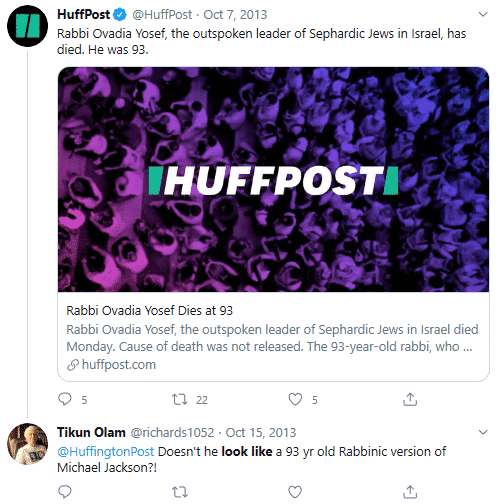Expand HuffPost tweet options chevron
Image resolution: width=501 pixels, height=504 pixels.
[x=483, y=14]
